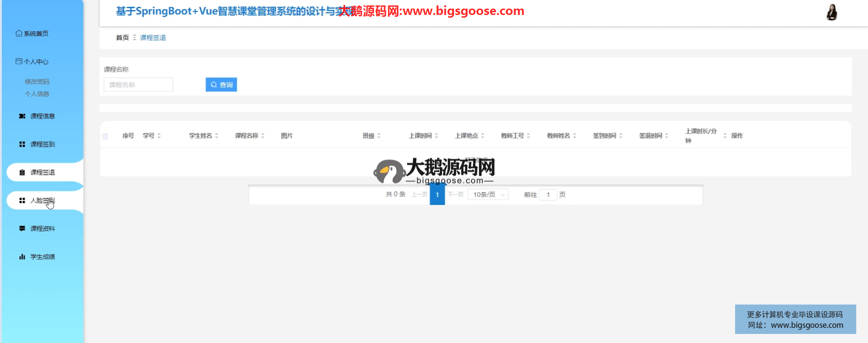Screen dimensions: 868x343
Task: Open the 10条/页 page size dropdown
Action: click(488, 195)
